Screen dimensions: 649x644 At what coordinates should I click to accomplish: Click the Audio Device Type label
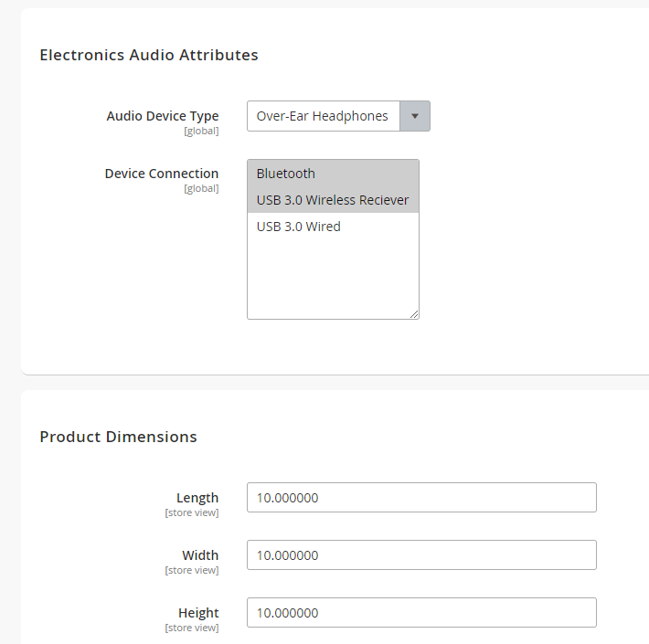pyautogui.click(x=163, y=116)
